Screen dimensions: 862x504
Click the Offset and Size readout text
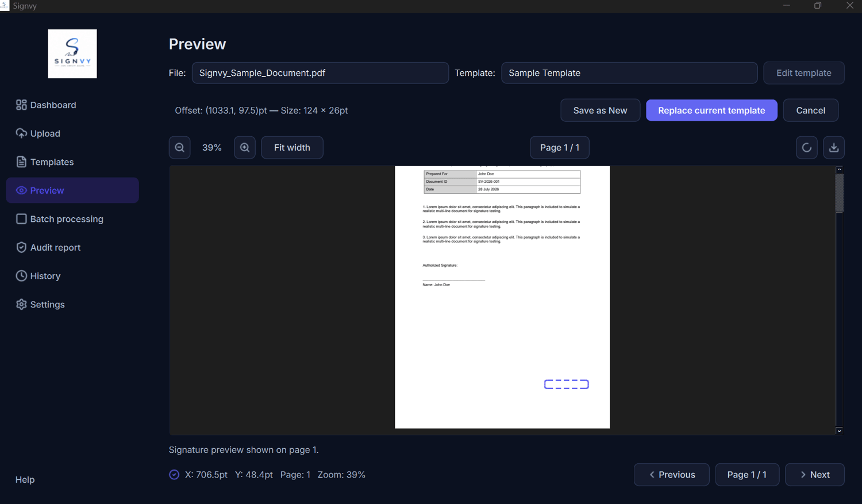coord(261,110)
